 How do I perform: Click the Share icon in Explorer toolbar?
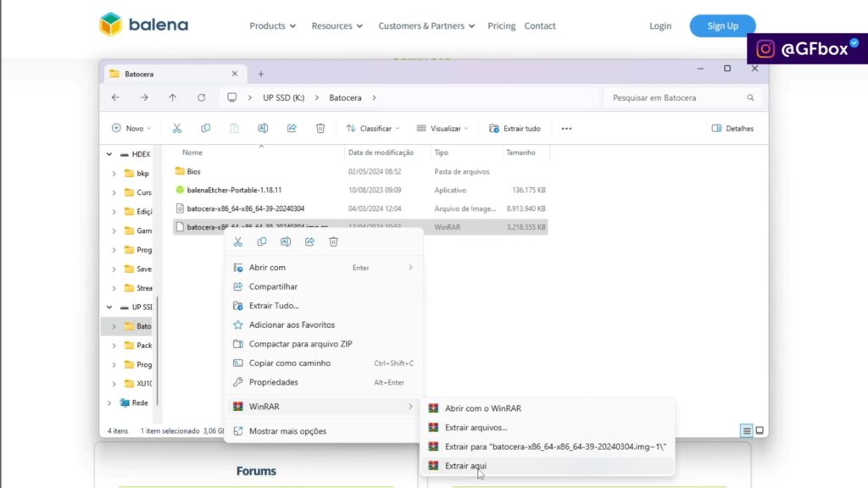pyautogui.click(x=292, y=129)
